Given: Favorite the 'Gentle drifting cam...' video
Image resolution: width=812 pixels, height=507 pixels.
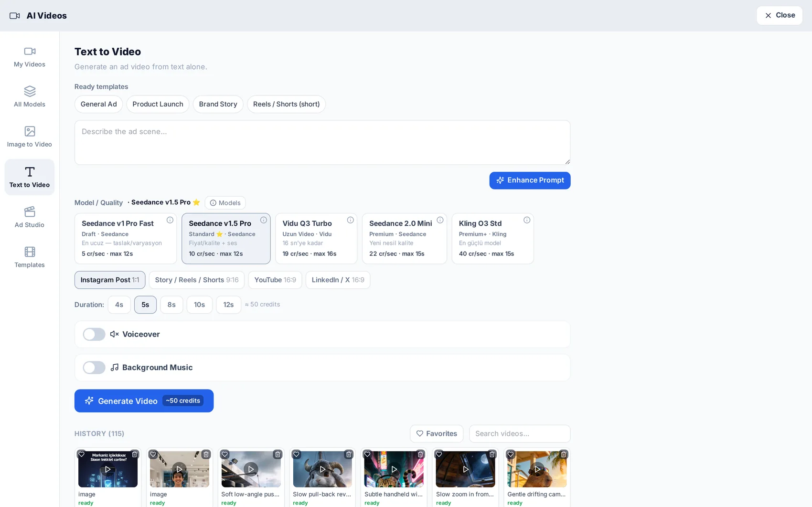Looking at the screenshot, I should point(511,454).
